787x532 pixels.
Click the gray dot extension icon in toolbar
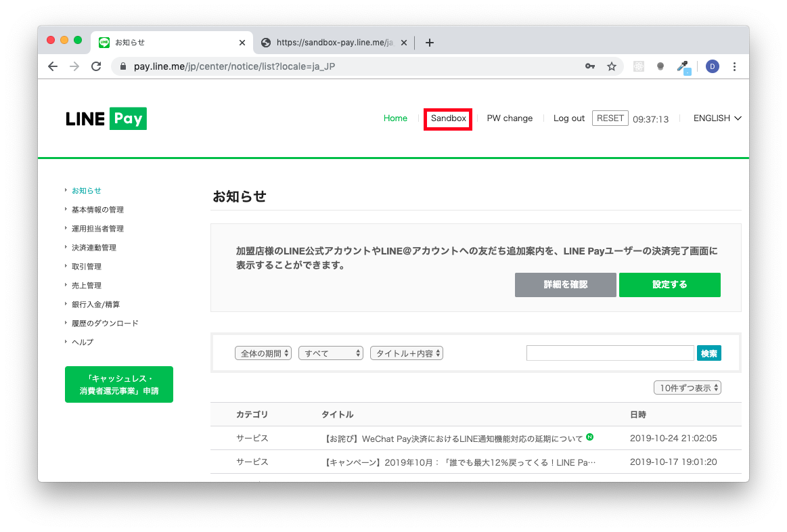point(660,66)
